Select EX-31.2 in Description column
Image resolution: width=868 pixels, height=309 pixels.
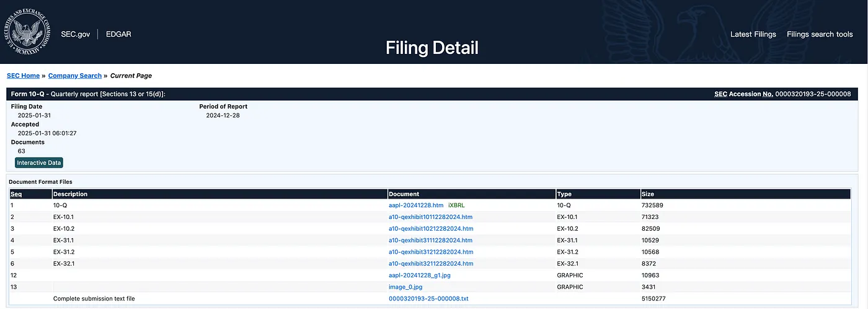point(64,252)
